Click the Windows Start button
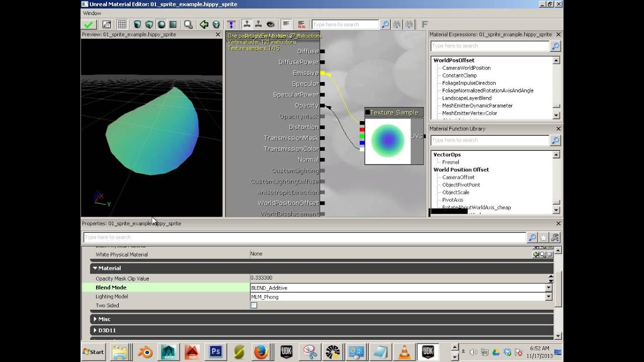 93,351
